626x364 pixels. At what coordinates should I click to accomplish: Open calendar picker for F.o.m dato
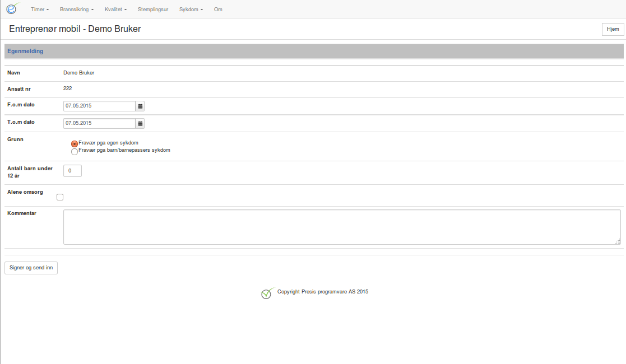(x=140, y=106)
